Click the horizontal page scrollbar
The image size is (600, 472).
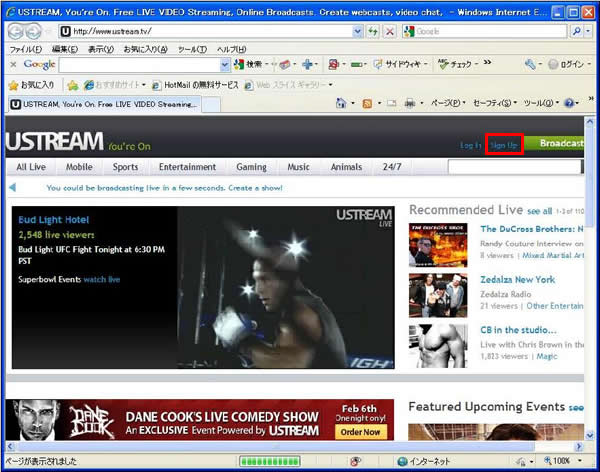(276, 446)
